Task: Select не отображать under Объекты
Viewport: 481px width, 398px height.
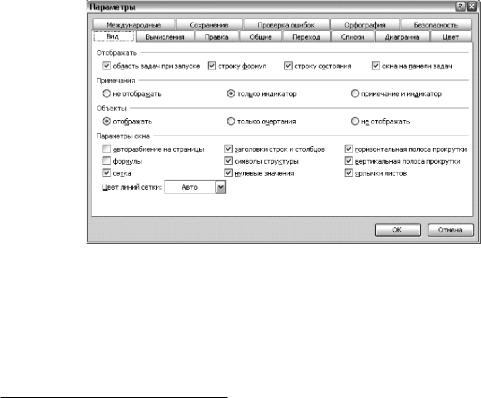Action: (355, 121)
